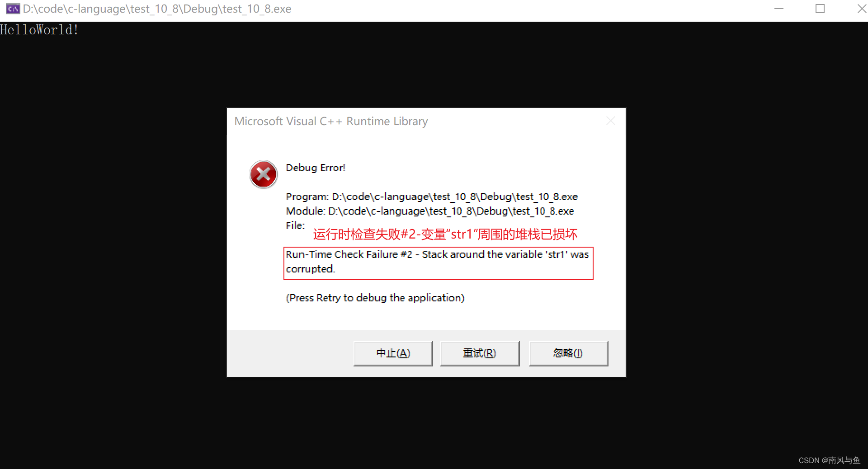This screenshot has width=868, height=469.
Task: Click the Press Retry to debug text
Action: pyautogui.click(x=375, y=298)
